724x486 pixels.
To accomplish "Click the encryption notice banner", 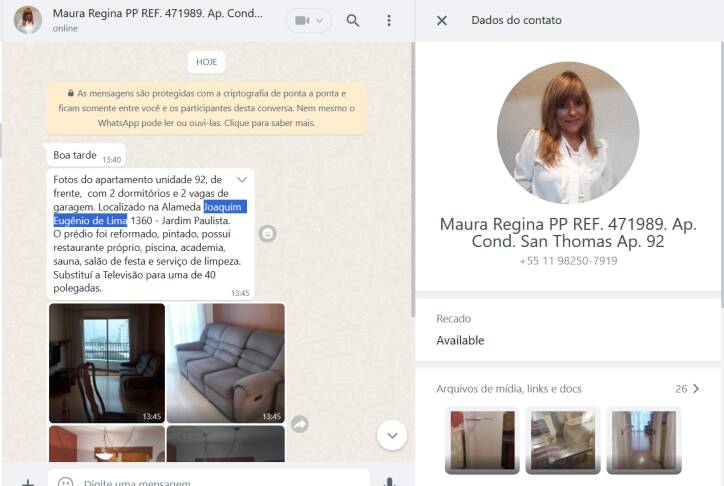I will click(x=206, y=108).
